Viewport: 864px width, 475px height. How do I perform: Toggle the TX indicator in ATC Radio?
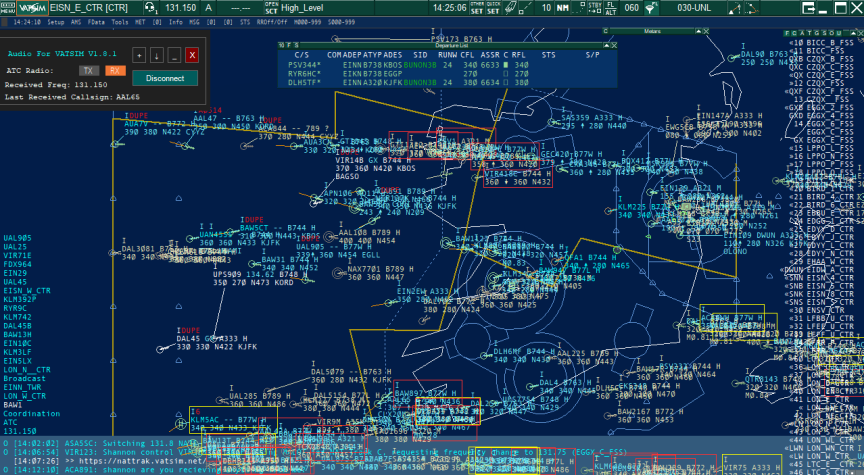pos(88,71)
